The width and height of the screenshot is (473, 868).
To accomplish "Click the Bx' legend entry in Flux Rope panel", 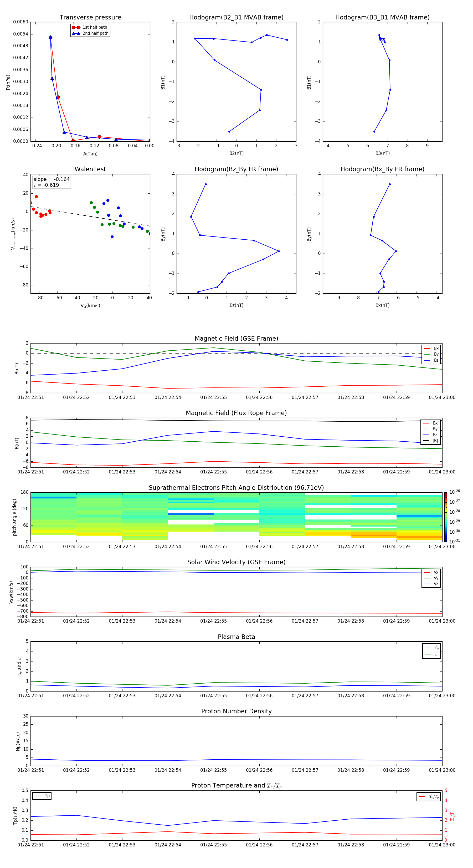I will tap(431, 423).
